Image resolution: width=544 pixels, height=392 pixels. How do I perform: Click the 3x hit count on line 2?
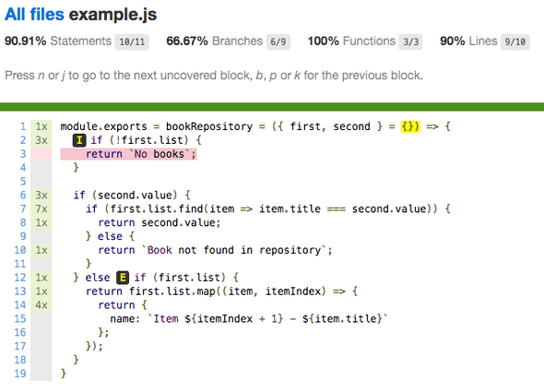pos(41,140)
